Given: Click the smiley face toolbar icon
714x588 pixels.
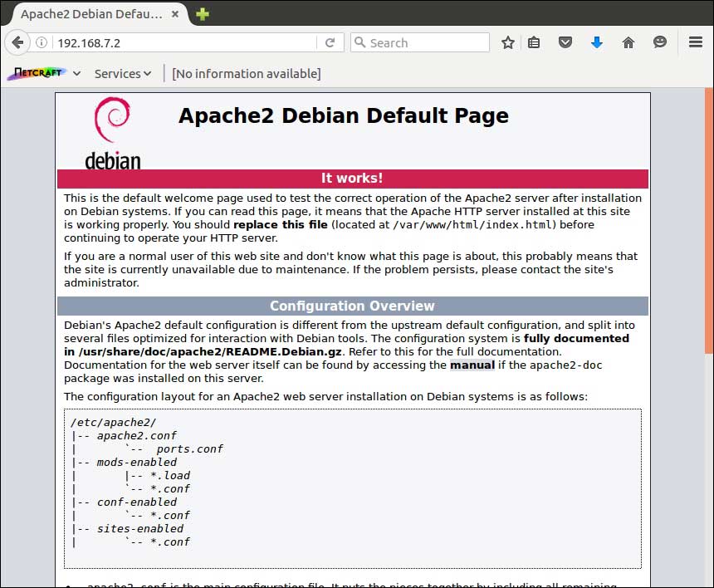Looking at the screenshot, I should 660,42.
